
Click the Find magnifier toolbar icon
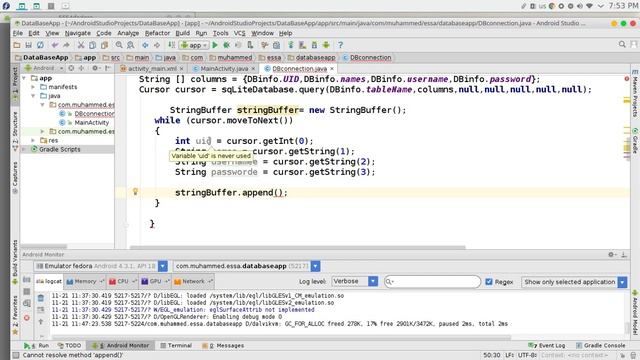click(x=119, y=45)
